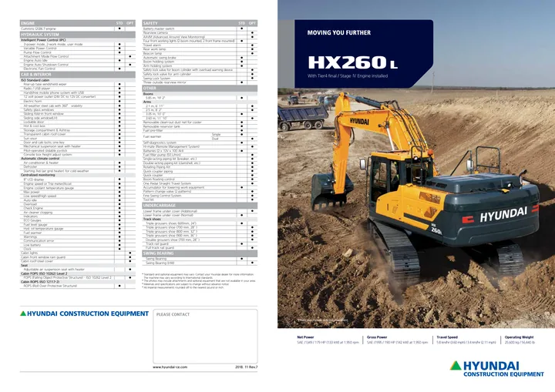The image size is (555, 392).
Task: Click the 'Rearview camera' row
Action: click(200, 32)
